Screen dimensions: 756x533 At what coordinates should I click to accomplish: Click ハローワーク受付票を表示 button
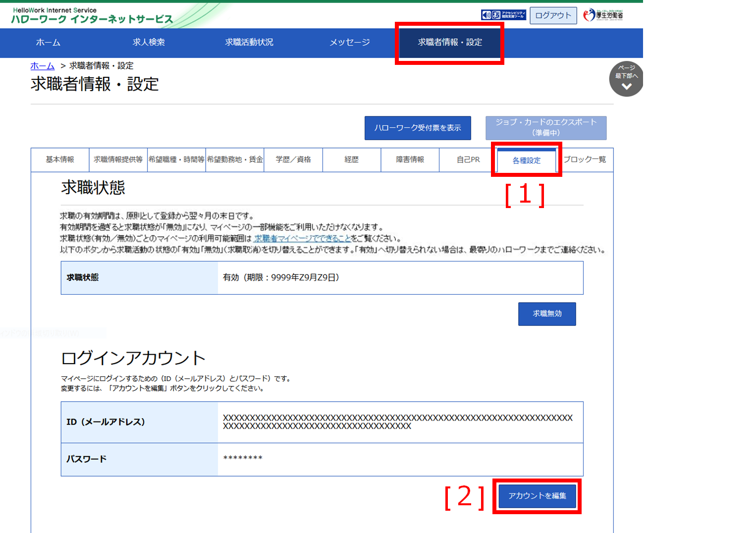click(x=418, y=128)
